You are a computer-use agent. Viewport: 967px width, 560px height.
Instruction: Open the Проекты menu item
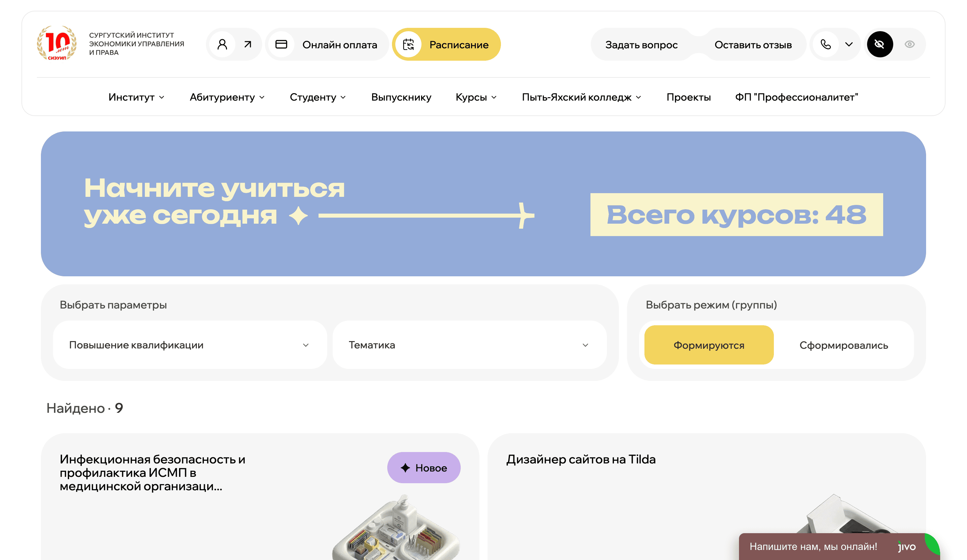688,97
